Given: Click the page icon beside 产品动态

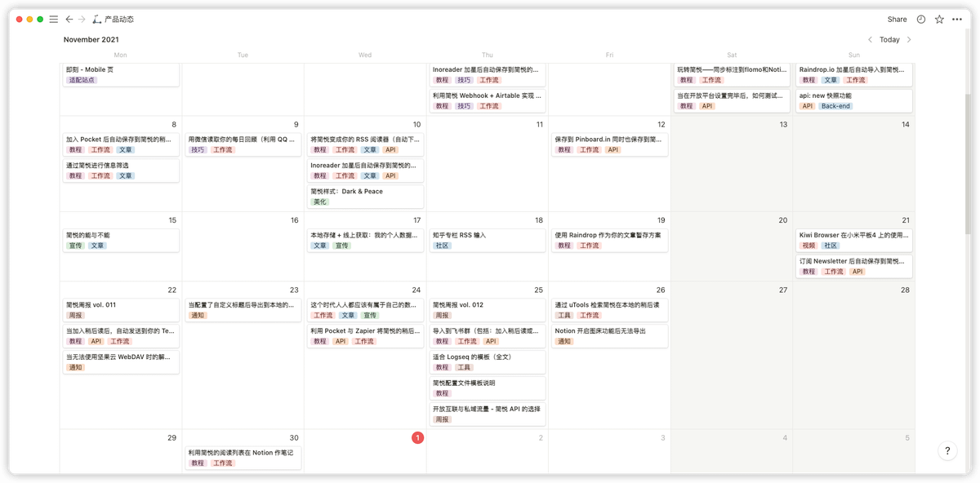Looking at the screenshot, I should (97, 19).
